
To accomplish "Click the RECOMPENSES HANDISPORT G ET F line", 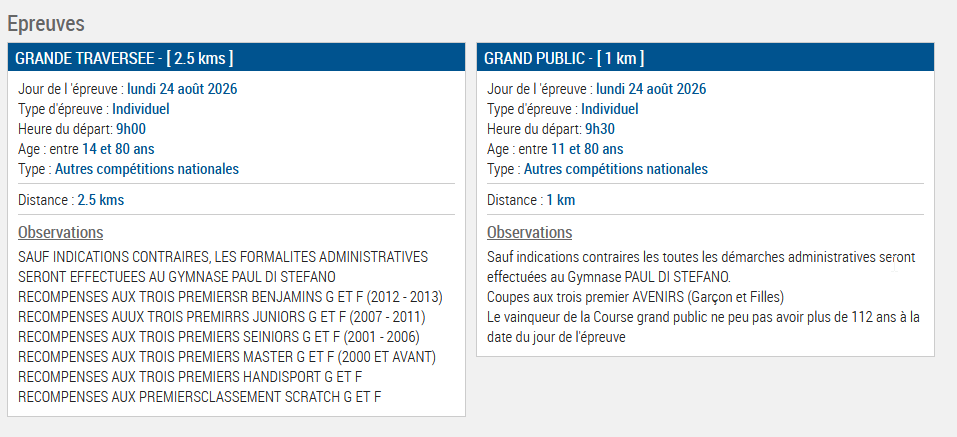I will (190, 377).
